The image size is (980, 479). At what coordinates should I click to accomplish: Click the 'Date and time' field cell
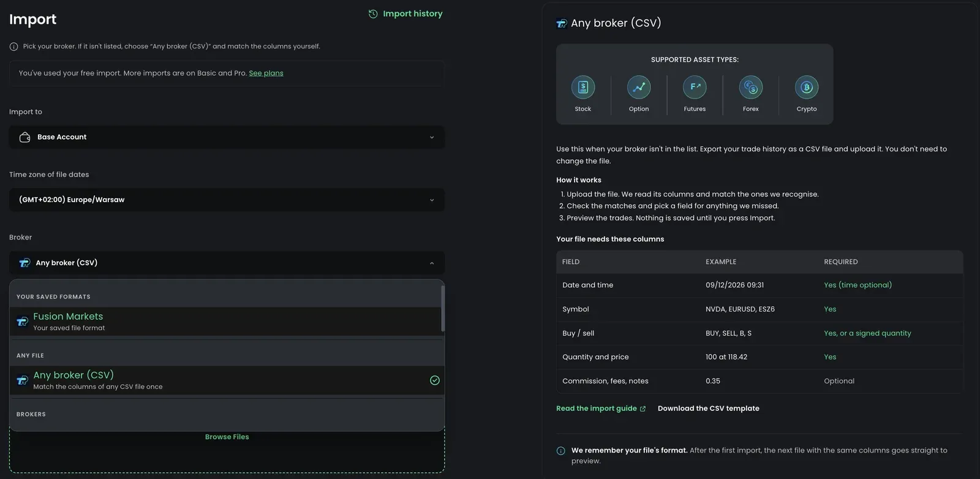pyautogui.click(x=588, y=285)
